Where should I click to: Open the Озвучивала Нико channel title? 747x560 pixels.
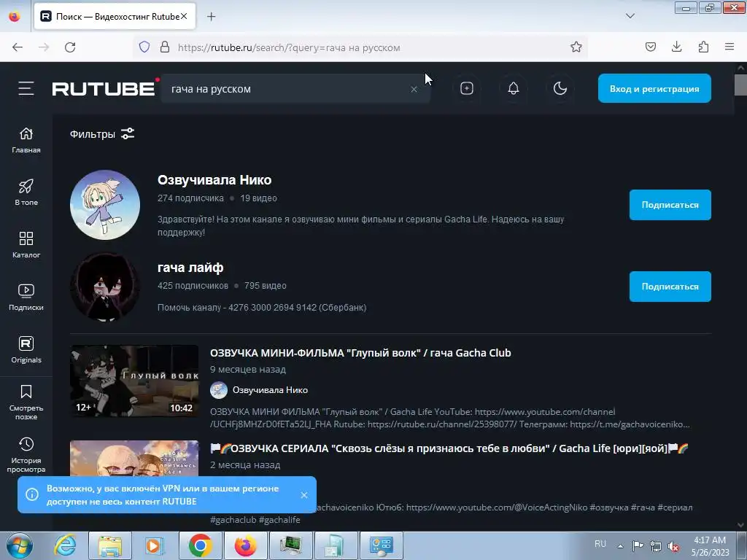214,180
